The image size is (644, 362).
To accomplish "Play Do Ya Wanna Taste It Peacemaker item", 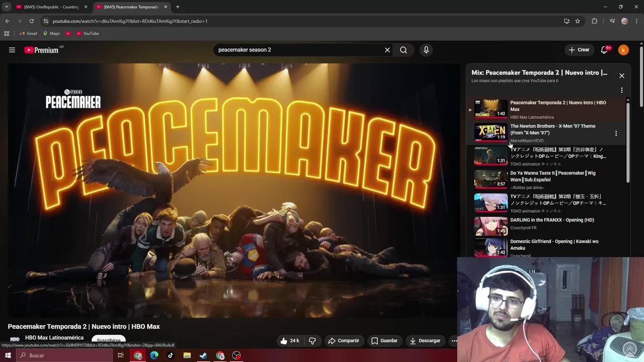I will click(546, 179).
